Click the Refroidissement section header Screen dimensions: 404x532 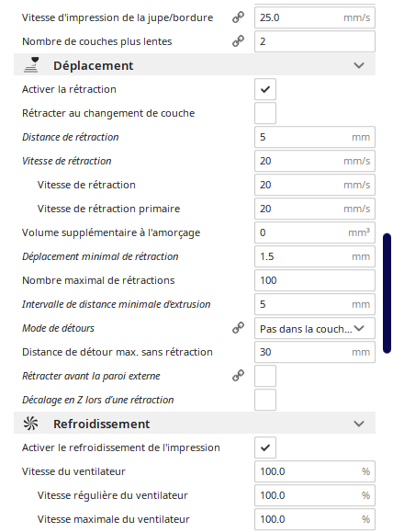coord(195,423)
